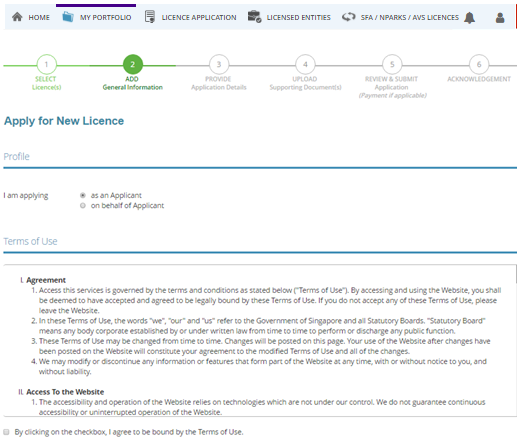Open the MY PORTFOLIO menu item
The image size is (517, 444).
[x=105, y=17]
